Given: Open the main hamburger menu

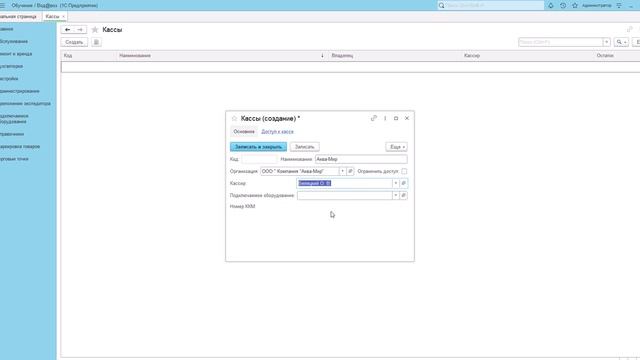Looking at the screenshot, I should 2,5.
